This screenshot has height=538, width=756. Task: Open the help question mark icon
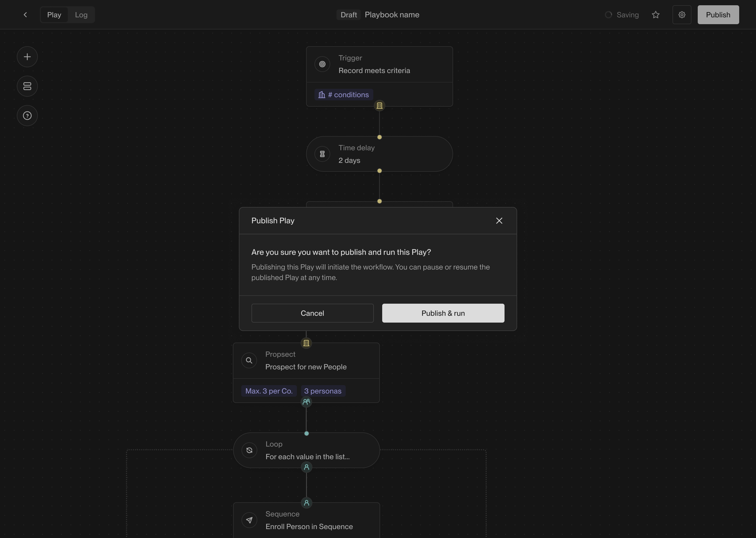click(27, 116)
